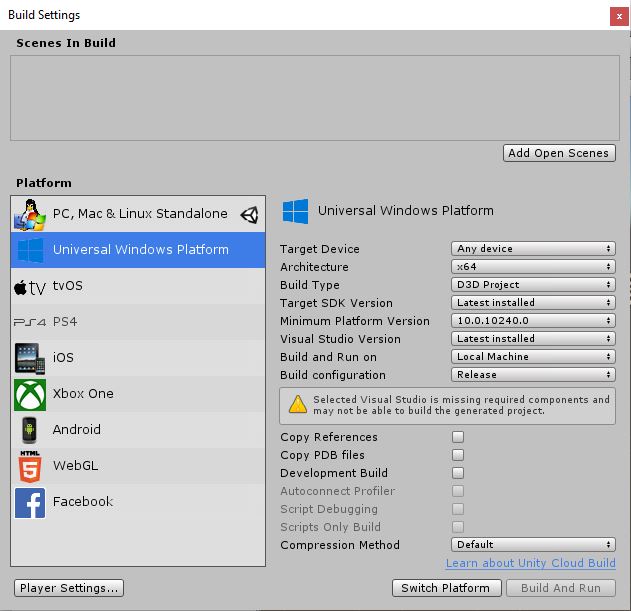Click the yellow warning triangle icon
The image size is (631, 611).
click(x=298, y=404)
